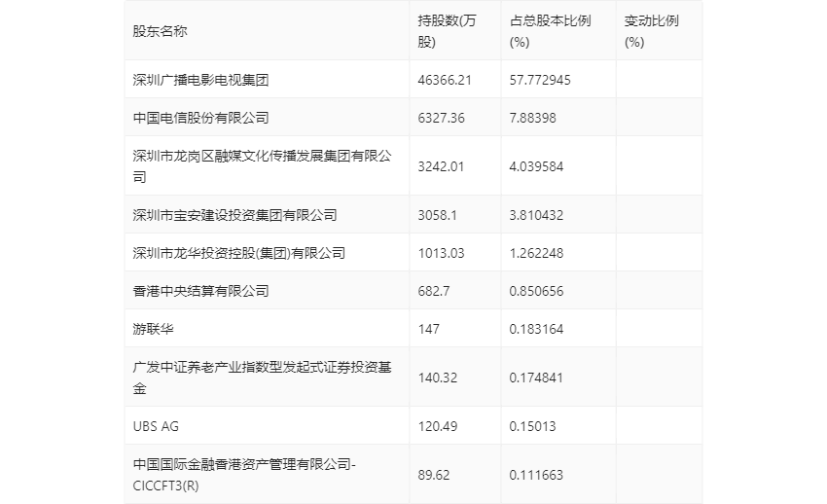Click the value 1013.03
This screenshot has width=827, height=504.
pos(442,253)
